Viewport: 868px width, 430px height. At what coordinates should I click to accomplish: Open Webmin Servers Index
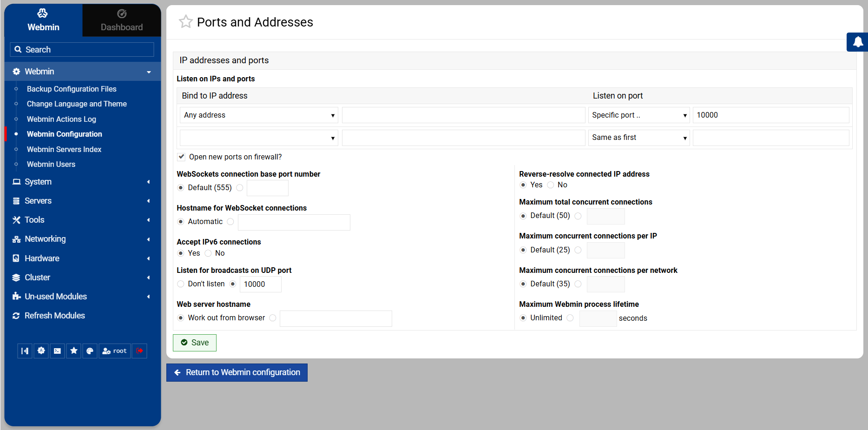coord(64,149)
